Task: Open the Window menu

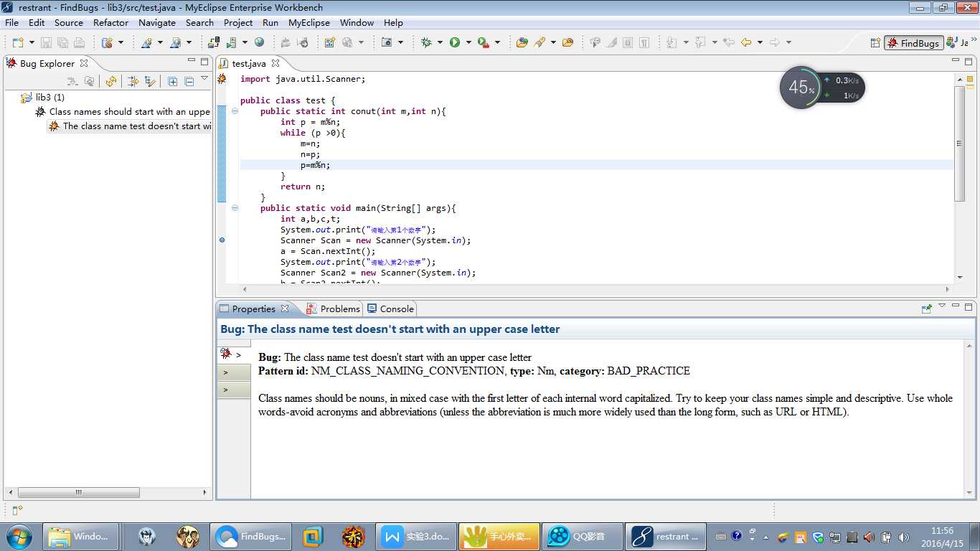Action: pyautogui.click(x=357, y=23)
